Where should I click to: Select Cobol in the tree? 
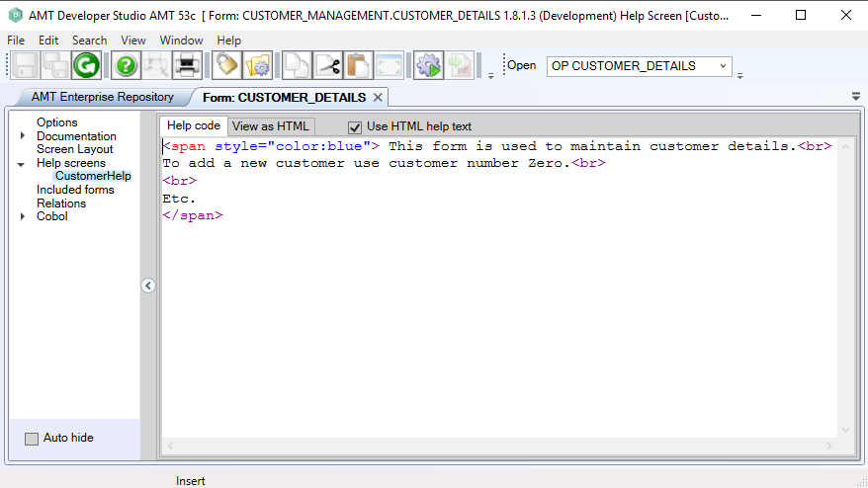point(52,216)
